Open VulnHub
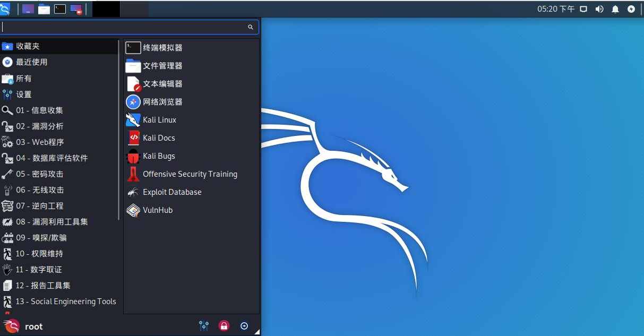644x336 pixels. (x=191, y=210)
